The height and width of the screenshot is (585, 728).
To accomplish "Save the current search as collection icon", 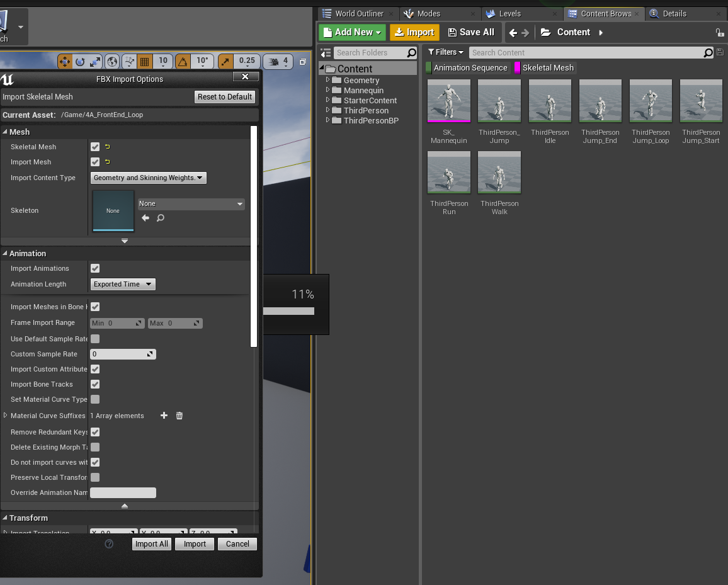I will tap(720, 52).
